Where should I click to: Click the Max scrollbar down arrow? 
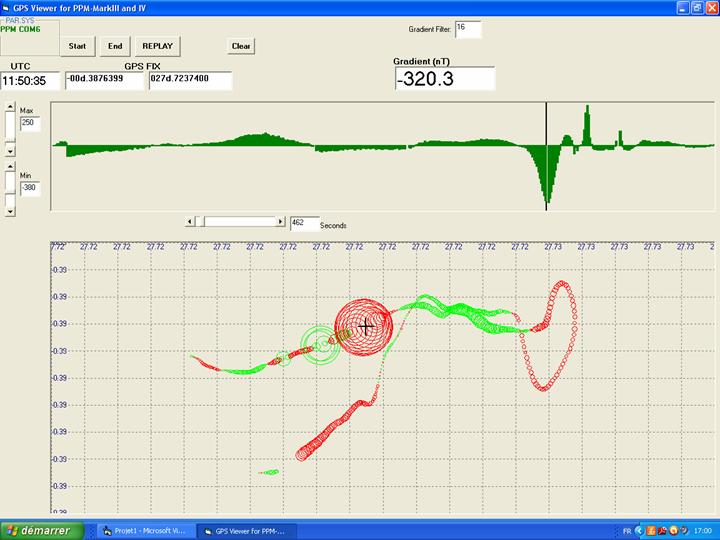coord(10,152)
